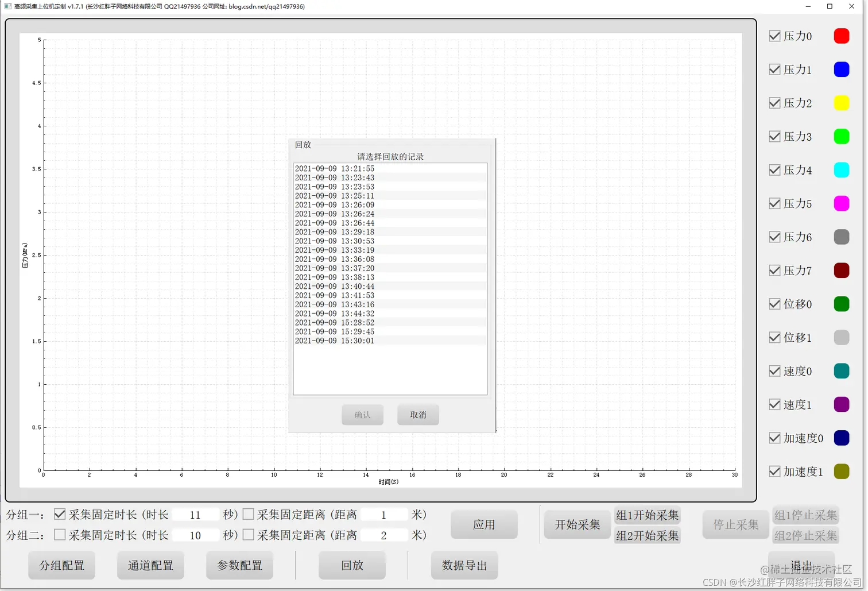
Task: Select record 2021-09-09 13:23:43
Action: coord(390,178)
